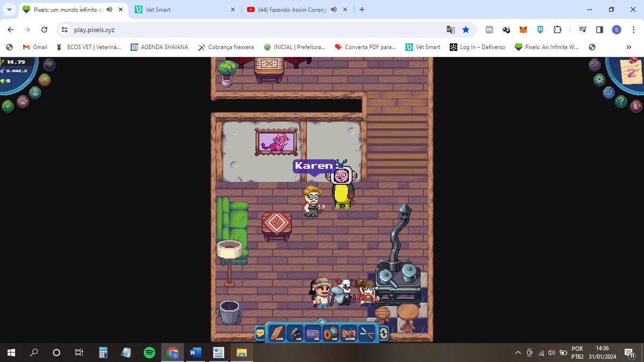Open the AGENDA SHAIANA bookmark
This screenshot has height=362, width=644.
159,47
